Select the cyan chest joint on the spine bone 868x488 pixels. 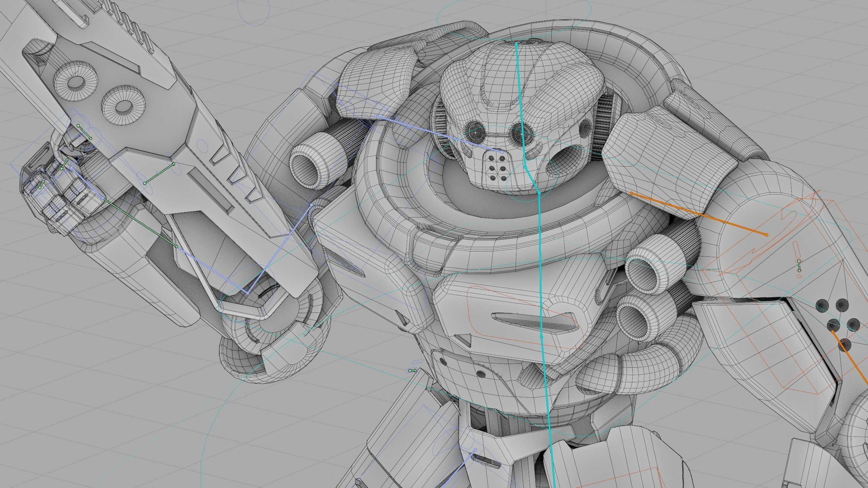[x=541, y=337]
